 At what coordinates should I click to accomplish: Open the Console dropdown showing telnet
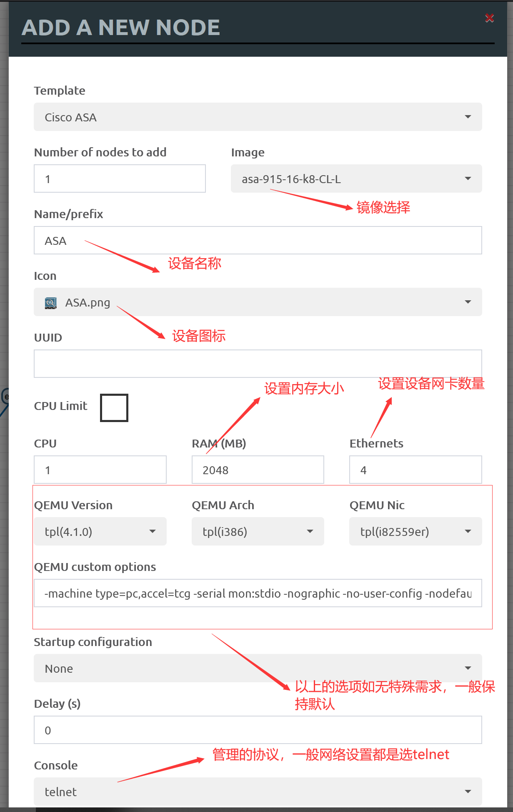click(x=258, y=792)
